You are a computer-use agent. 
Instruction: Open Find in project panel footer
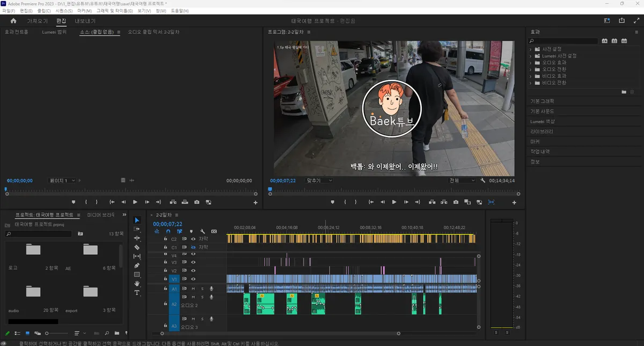[107, 333]
